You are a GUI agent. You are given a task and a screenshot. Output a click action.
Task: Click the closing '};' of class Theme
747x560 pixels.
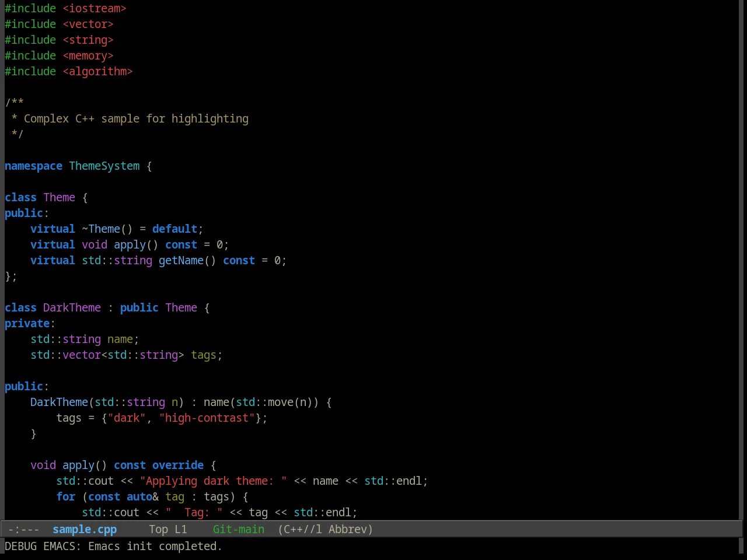pyautogui.click(x=11, y=276)
